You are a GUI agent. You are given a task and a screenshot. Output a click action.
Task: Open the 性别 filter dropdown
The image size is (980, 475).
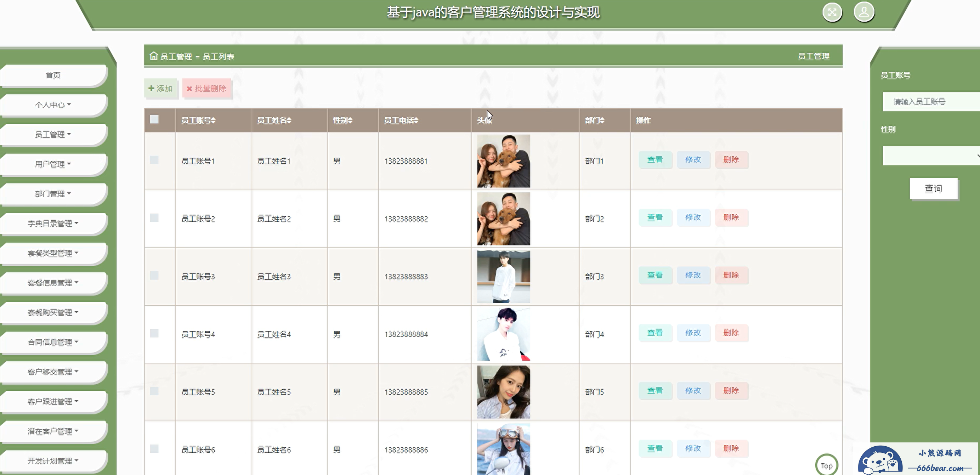tap(931, 155)
